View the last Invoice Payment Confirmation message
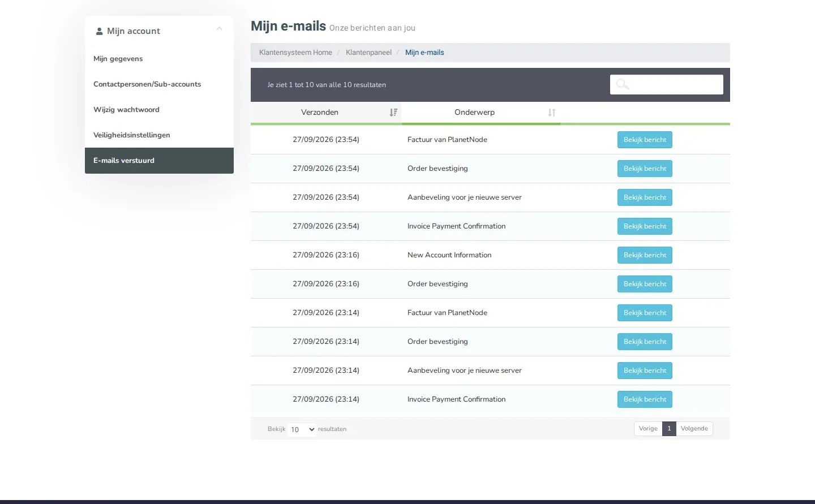815x504 pixels. [x=645, y=399]
